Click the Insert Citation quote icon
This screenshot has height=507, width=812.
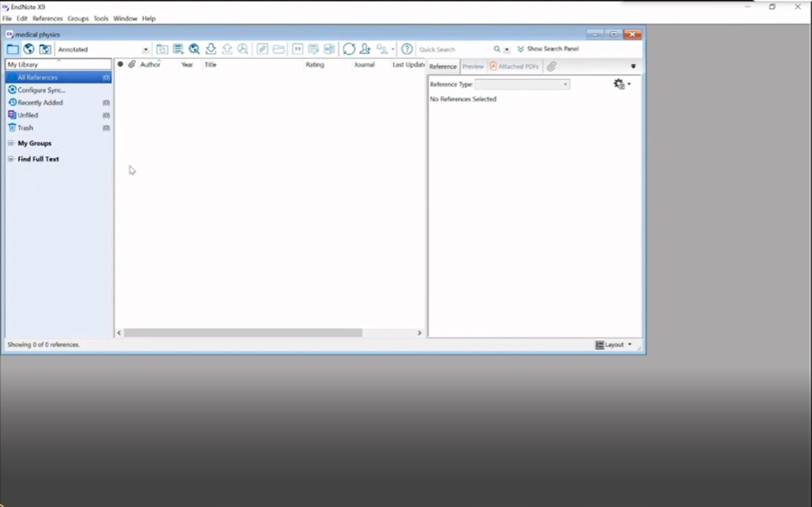(x=297, y=49)
